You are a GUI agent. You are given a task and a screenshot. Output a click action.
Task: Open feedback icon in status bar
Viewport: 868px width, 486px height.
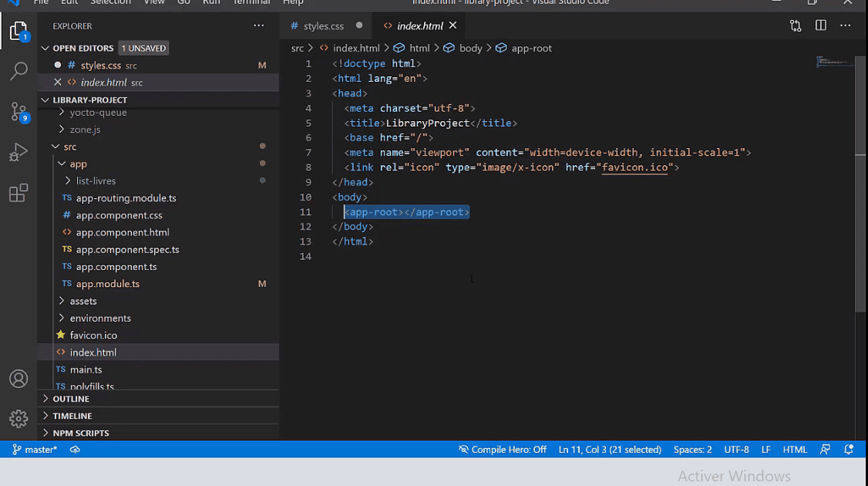(825, 450)
